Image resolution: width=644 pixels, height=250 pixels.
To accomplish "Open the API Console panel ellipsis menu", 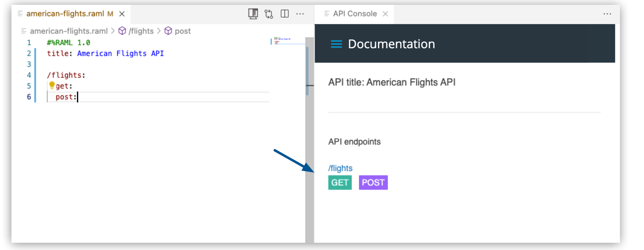I will coord(607,14).
